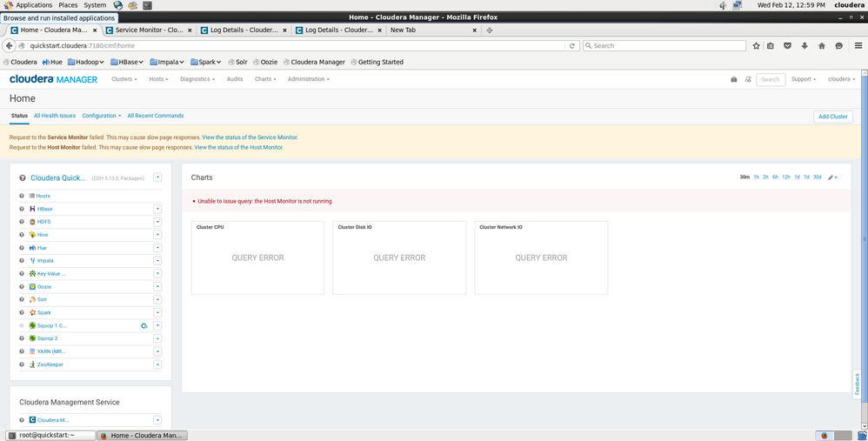Open the Charts menu

pos(265,79)
